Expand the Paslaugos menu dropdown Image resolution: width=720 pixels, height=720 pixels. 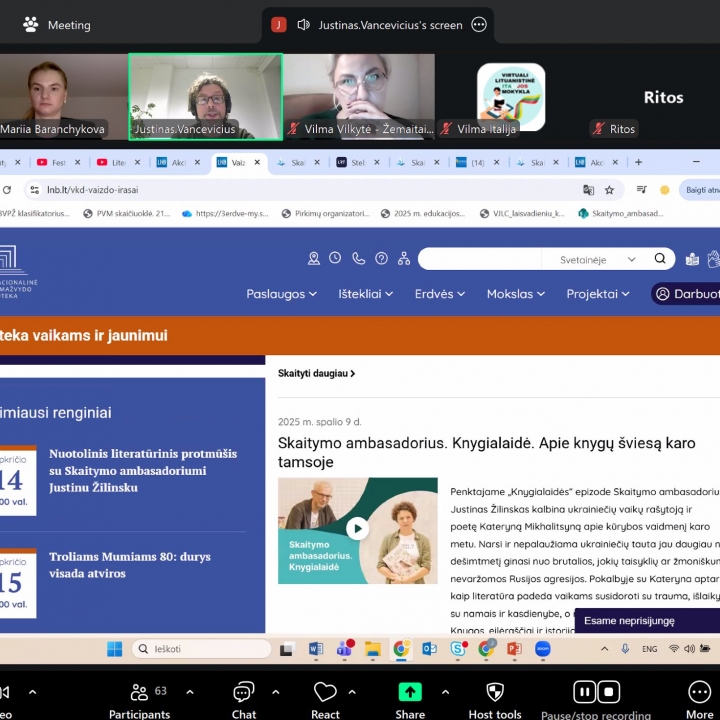pyautogui.click(x=281, y=294)
